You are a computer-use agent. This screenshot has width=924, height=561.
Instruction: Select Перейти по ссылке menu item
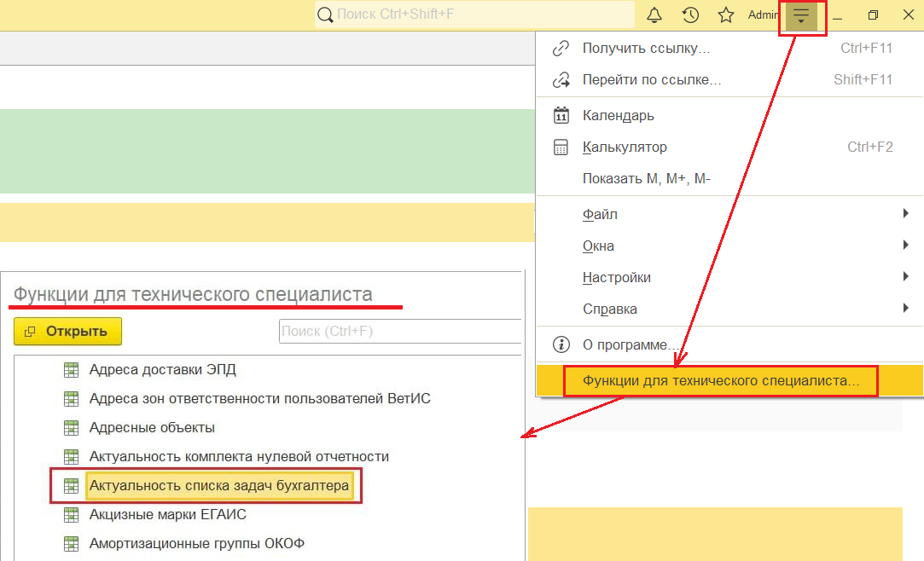point(652,80)
